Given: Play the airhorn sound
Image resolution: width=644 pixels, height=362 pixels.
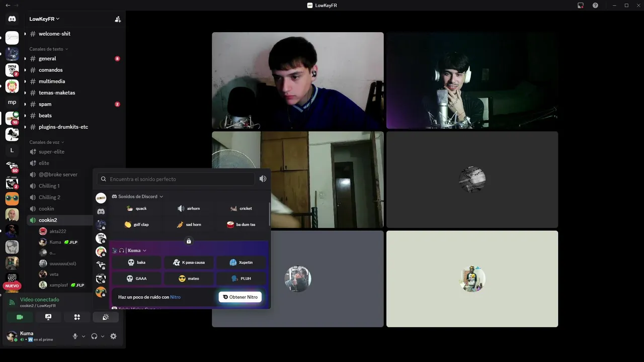Looking at the screenshot, I should [189, 209].
